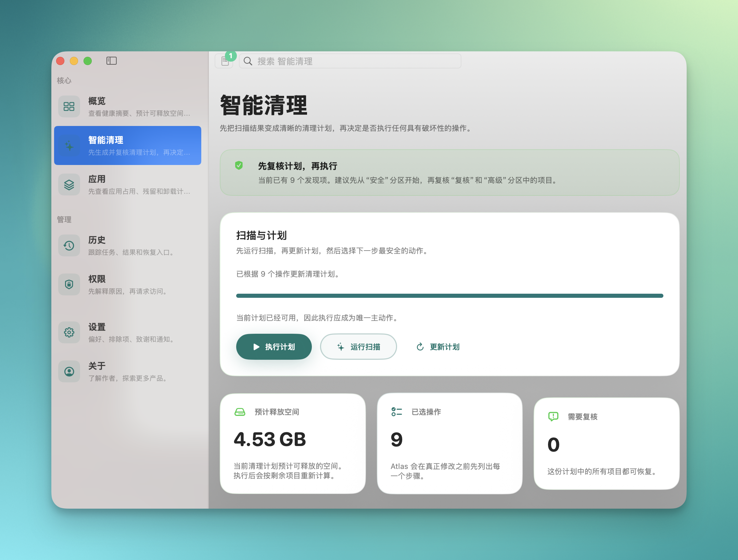Click the green shield checkmark in the banner
The width and height of the screenshot is (738, 560).
click(x=239, y=165)
